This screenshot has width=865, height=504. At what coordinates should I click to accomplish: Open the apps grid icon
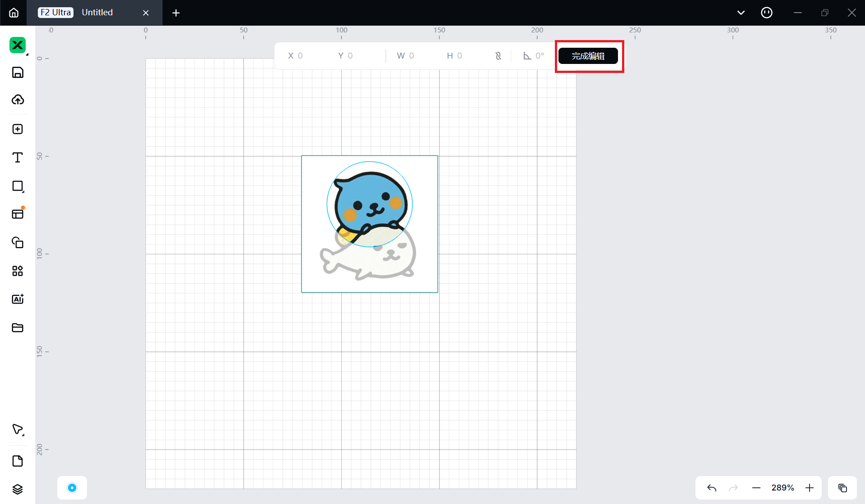(18, 271)
